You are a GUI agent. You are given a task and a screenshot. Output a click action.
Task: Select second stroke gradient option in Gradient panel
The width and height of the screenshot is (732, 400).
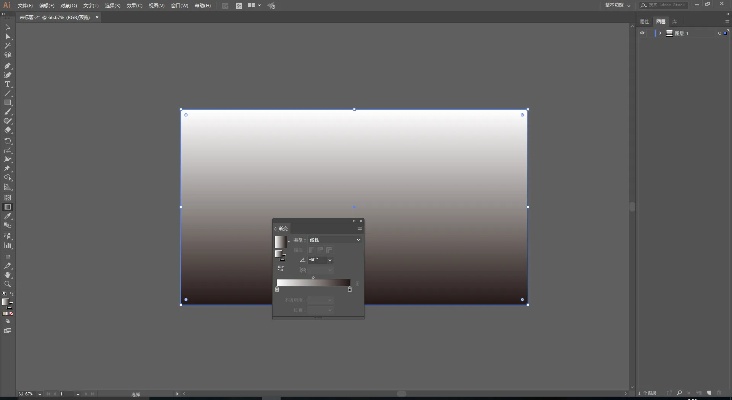320,250
